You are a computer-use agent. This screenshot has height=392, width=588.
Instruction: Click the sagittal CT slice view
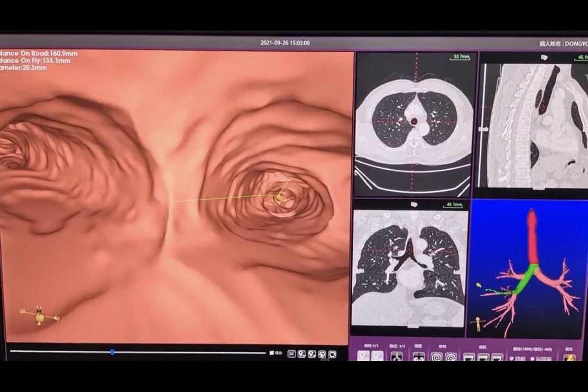tap(534, 125)
